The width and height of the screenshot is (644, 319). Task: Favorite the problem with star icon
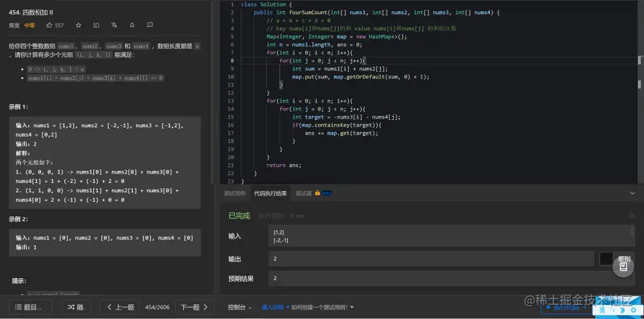click(78, 25)
